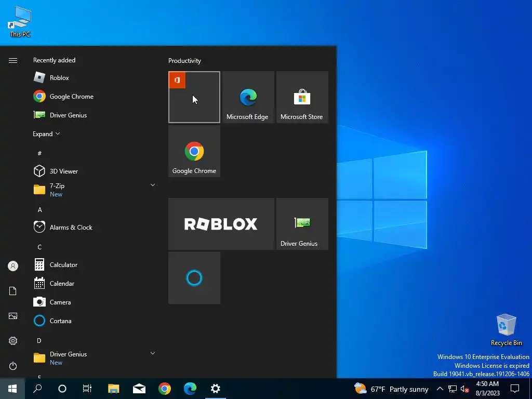Open the Microsoft Store tile
The image size is (532, 399).
pos(302,97)
